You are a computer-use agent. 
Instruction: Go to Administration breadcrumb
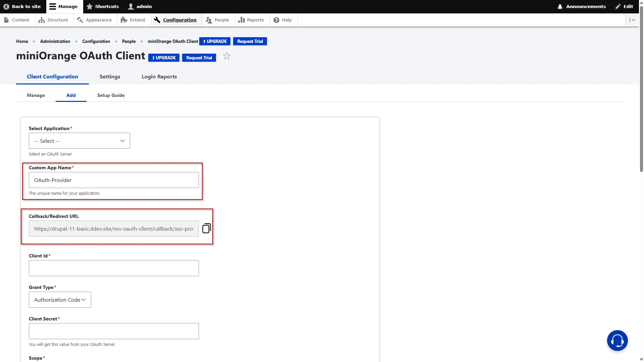[55, 41]
